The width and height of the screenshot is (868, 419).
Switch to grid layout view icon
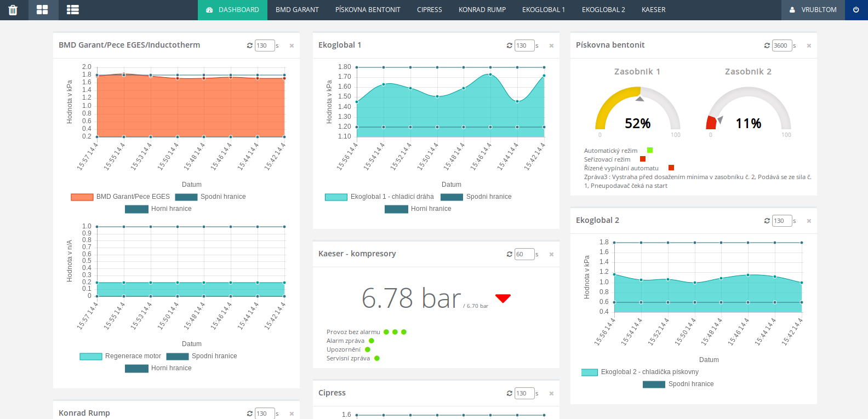pos(42,10)
